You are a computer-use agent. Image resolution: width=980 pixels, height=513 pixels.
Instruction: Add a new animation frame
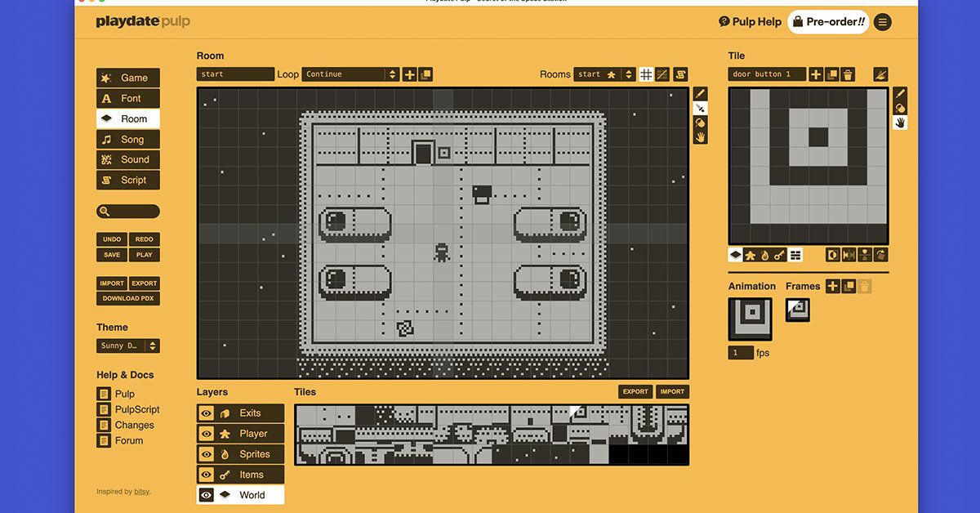pos(832,286)
